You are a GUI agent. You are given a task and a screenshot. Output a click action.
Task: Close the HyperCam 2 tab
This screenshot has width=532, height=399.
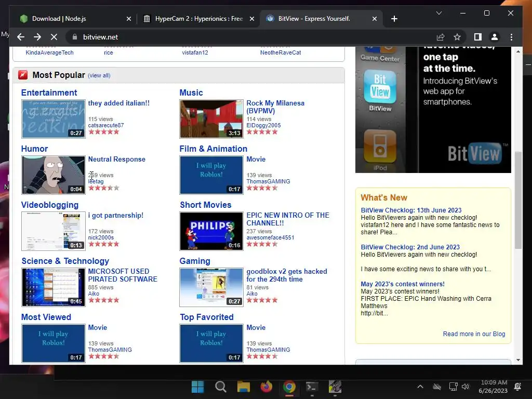tap(252, 19)
